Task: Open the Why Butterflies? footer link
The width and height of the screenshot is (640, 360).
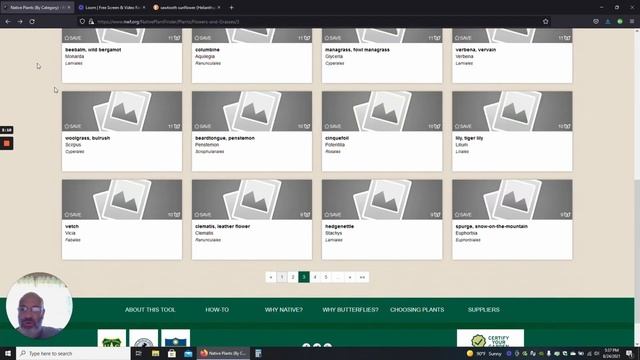Action: [350, 310]
